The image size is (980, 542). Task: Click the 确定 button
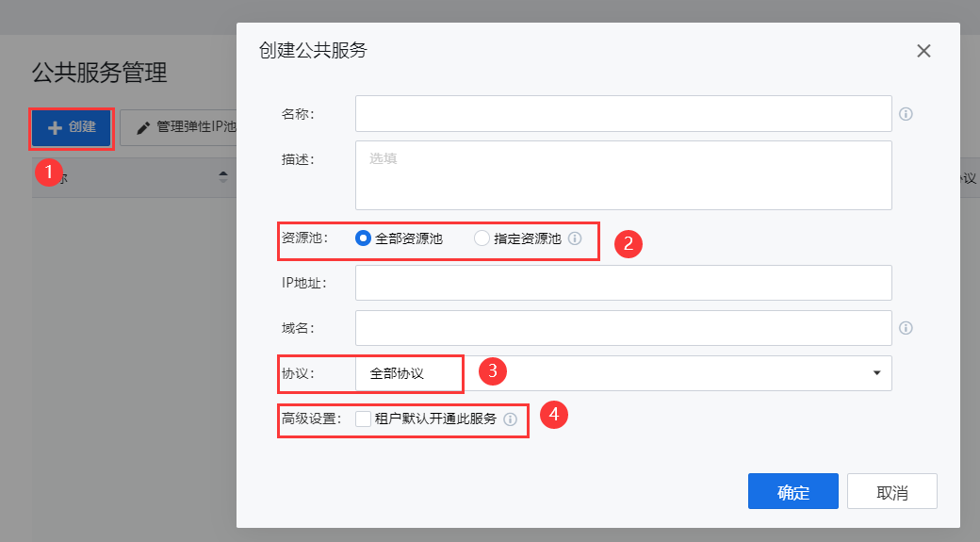pyautogui.click(x=793, y=491)
